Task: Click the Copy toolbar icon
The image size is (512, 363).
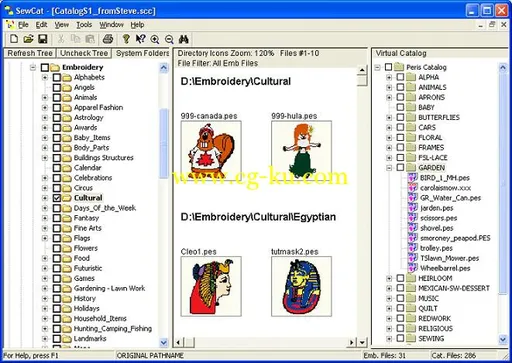Action: click(x=76, y=39)
